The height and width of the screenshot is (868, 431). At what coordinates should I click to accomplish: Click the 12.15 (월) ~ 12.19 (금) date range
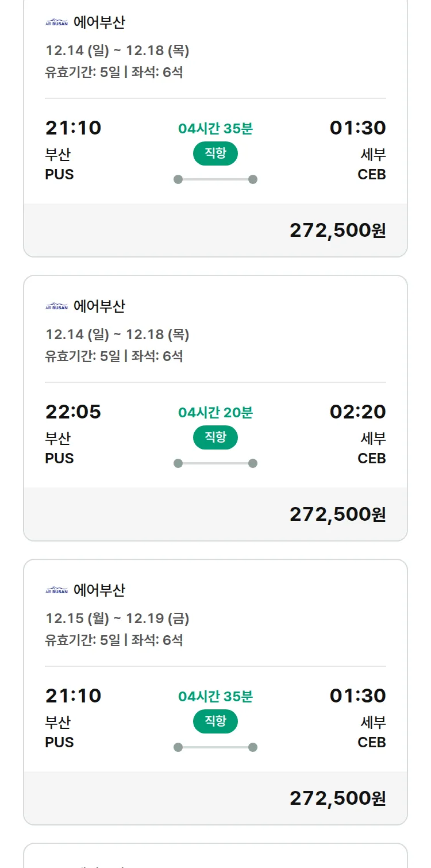tap(117, 619)
